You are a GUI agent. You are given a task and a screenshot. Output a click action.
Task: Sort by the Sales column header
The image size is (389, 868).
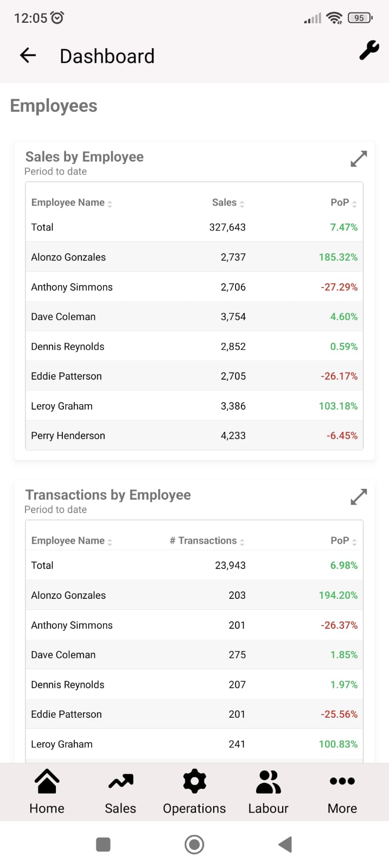tap(228, 203)
